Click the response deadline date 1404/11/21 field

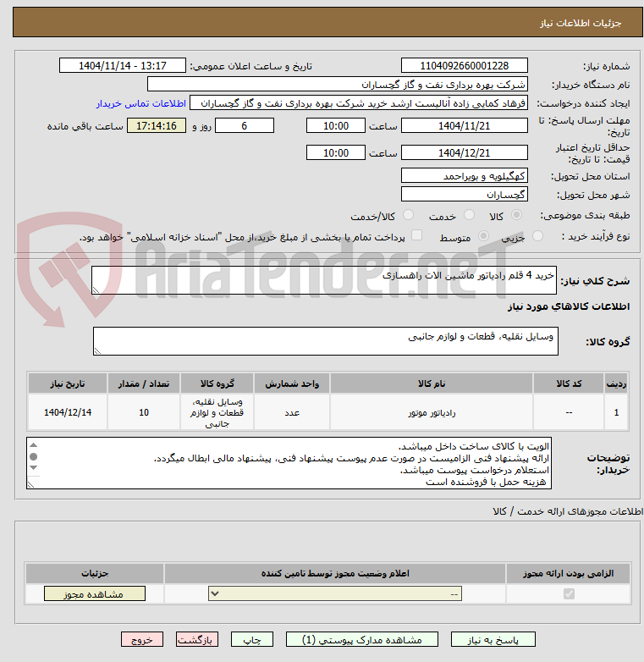pyautogui.click(x=465, y=126)
